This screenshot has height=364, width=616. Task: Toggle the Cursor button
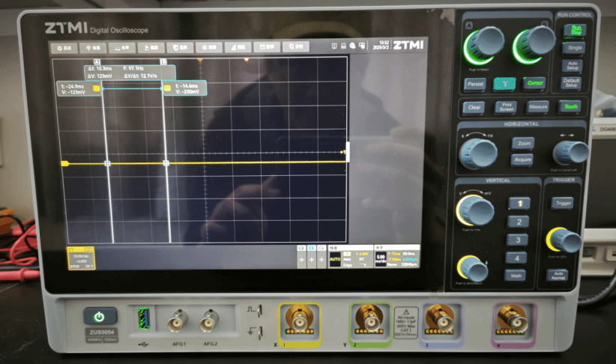point(534,84)
